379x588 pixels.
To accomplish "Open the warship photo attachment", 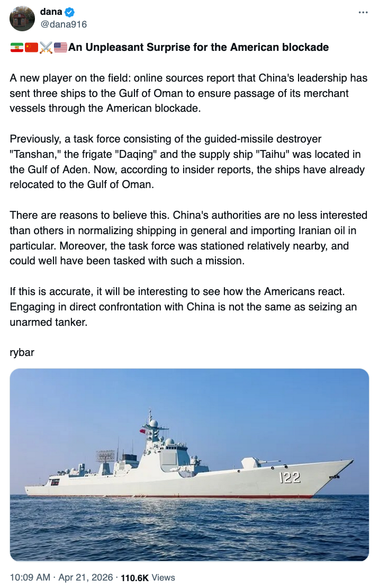I will pyautogui.click(x=189, y=465).
